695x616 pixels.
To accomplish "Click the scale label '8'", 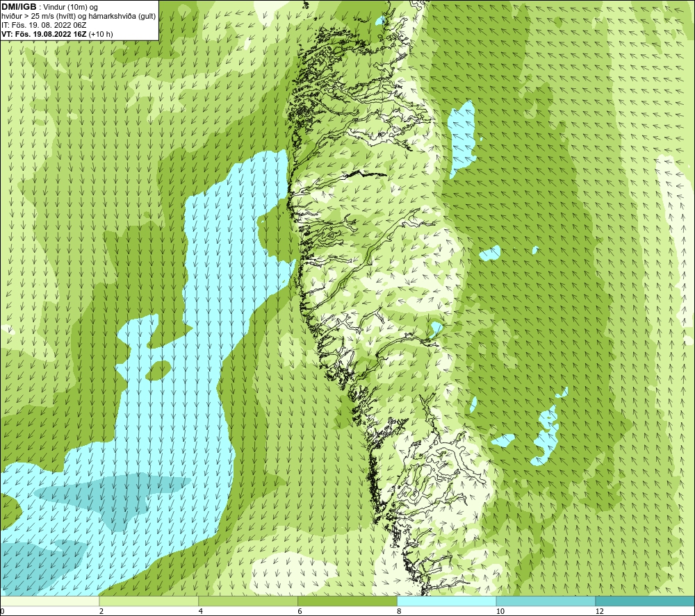I will (x=399, y=612).
